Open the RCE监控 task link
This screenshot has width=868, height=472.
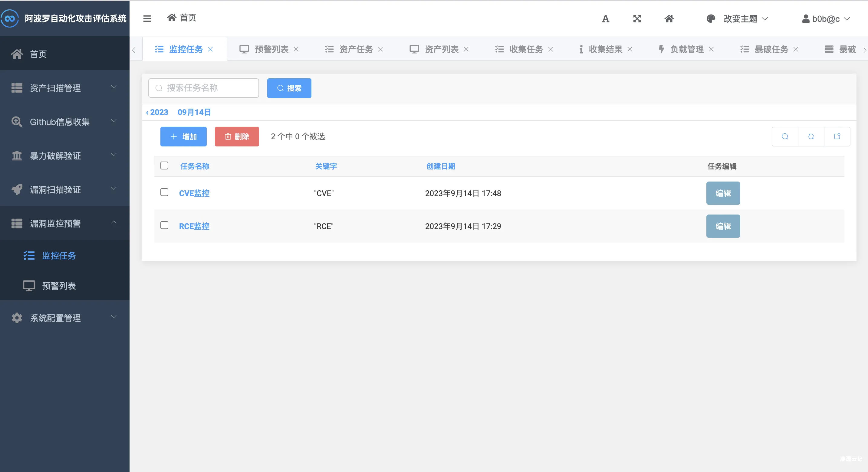pyautogui.click(x=194, y=226)
